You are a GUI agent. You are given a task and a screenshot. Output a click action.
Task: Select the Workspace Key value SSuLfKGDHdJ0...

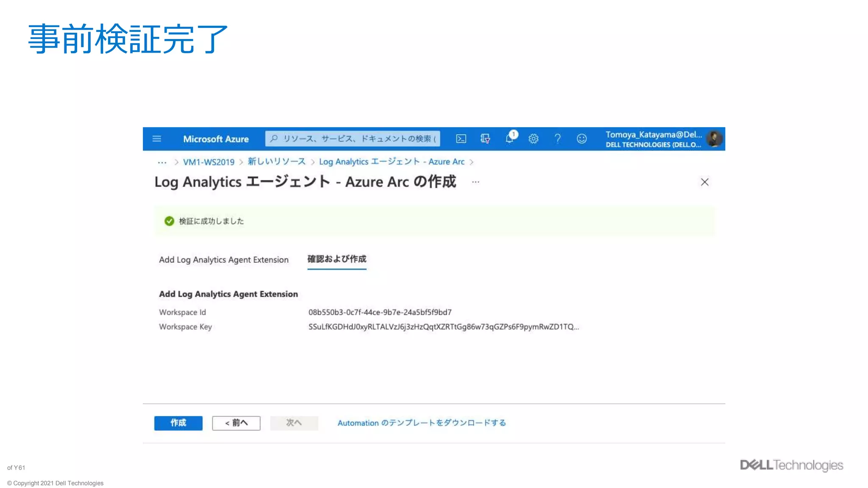(x=443, y=327)
